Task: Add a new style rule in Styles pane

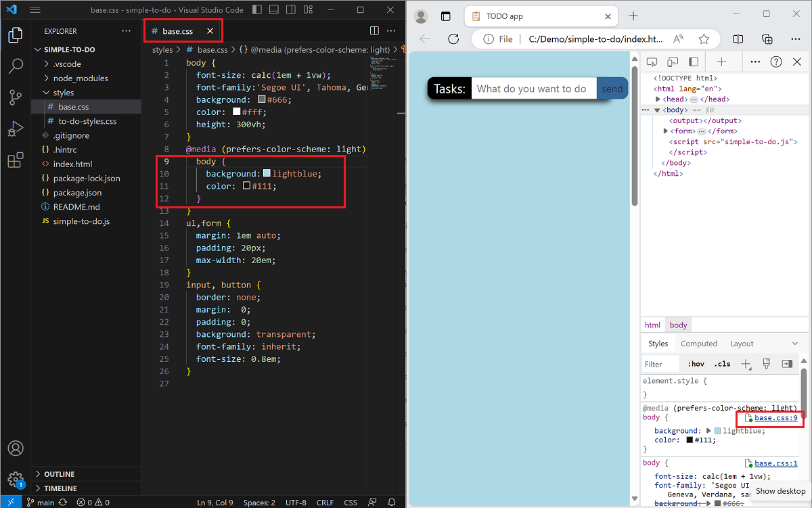Action: click(745, 363)
